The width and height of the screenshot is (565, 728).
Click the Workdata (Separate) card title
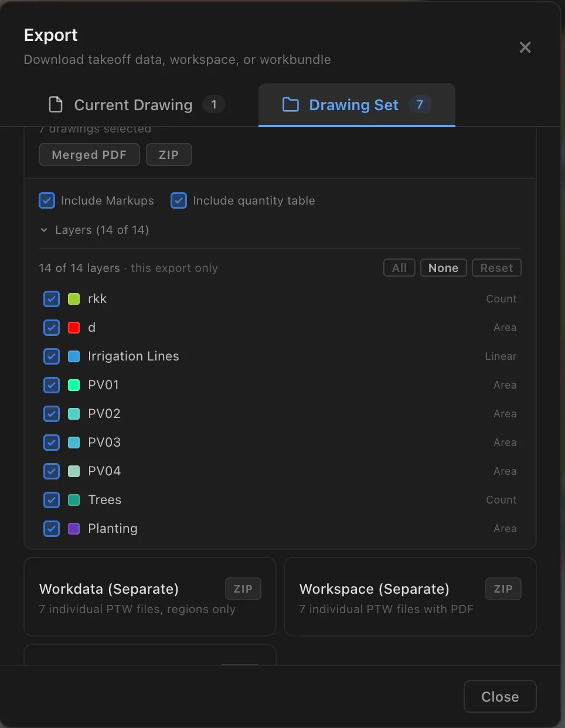click(109, 589)
